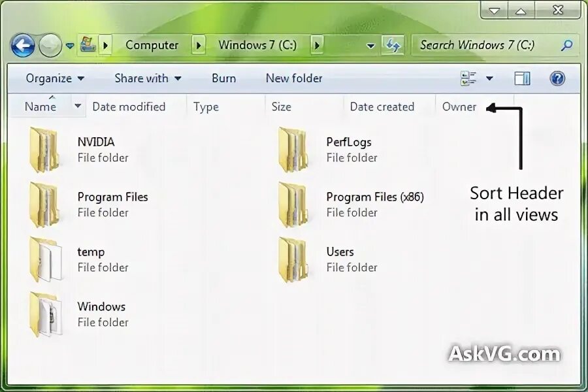Maximize the Explorer window

point(521,10)
